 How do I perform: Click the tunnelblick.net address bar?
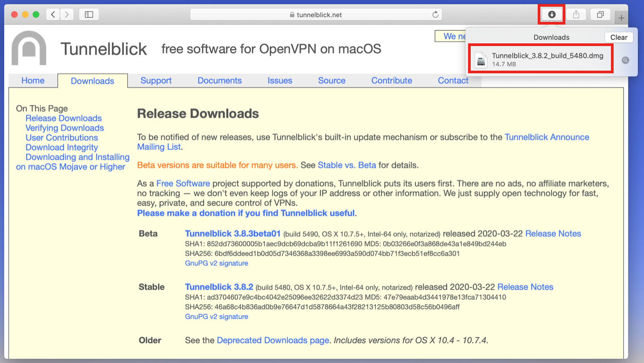click(x=316, y=15)
